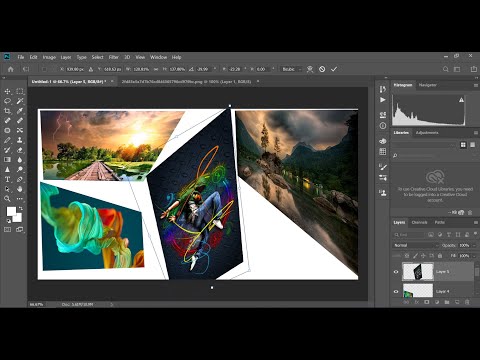Open the Libraries panel menu
Viewport: 480px width, 360px height.
tap(476, 133)
